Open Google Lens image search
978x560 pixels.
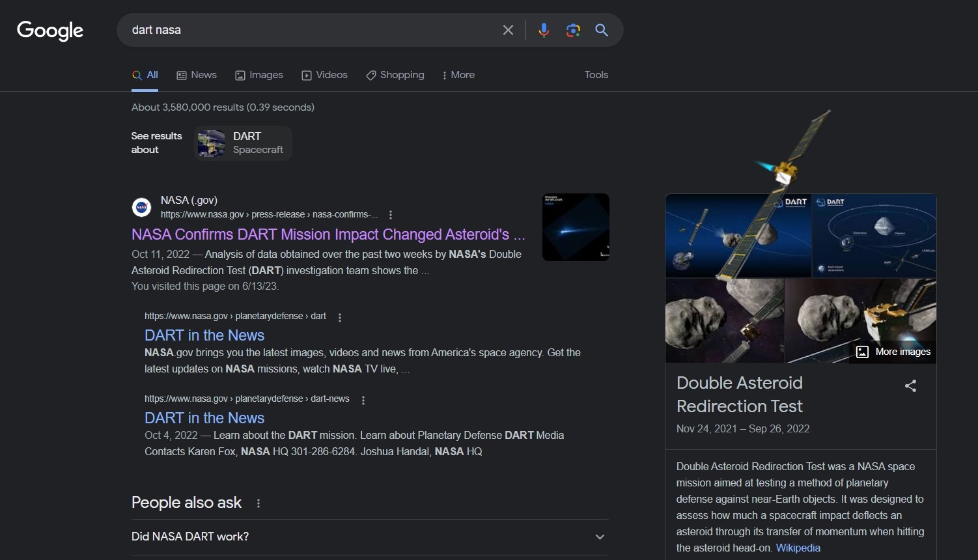coord(573,30)
